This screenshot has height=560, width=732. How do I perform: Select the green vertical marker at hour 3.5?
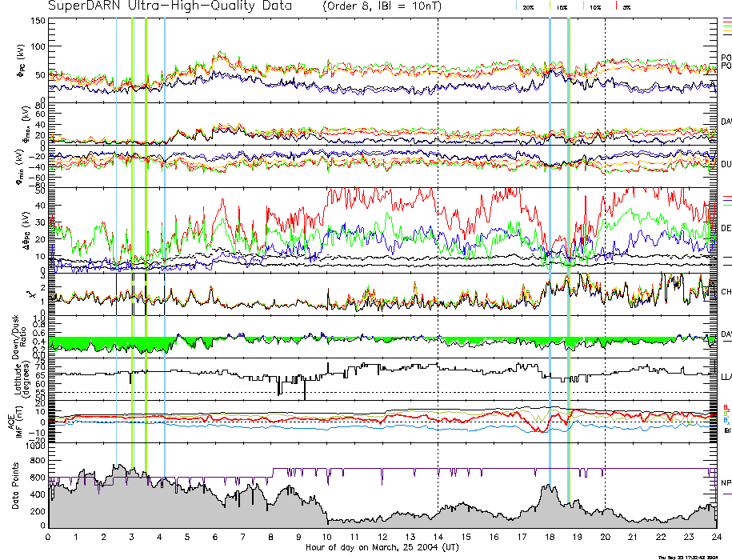(146, 240)
